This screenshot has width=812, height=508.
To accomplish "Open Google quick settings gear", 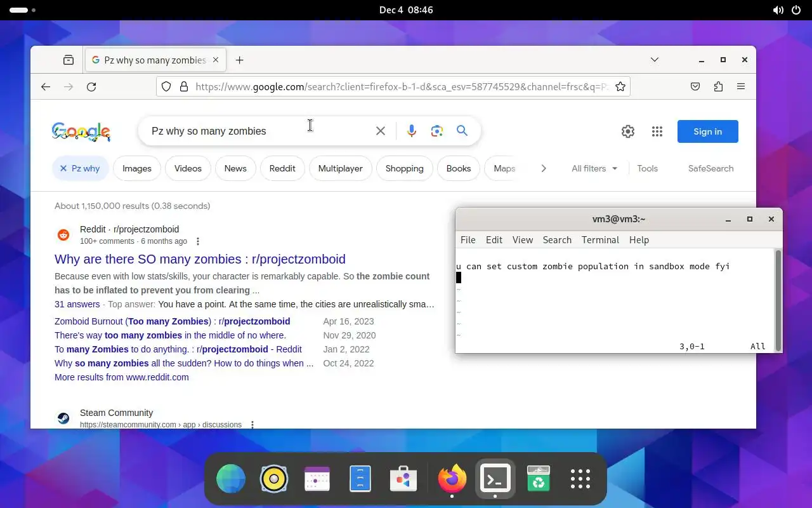I will coord(628,131).
